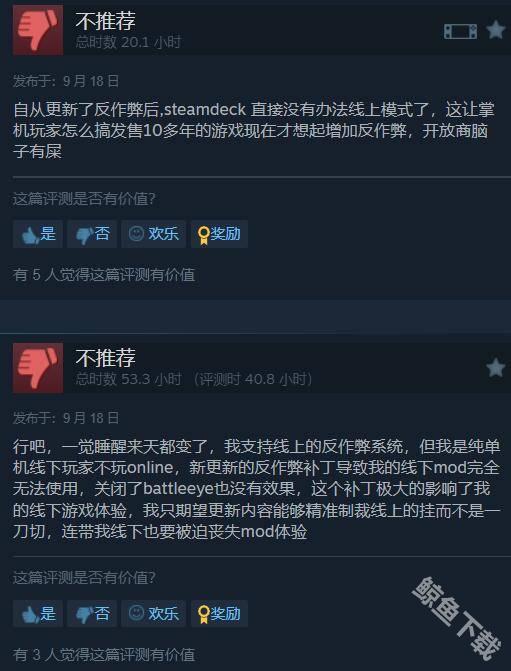Mark the second review as 欢乐 (funny)
The height and width of the screenshot is (671, 511).
coord(154,614)
